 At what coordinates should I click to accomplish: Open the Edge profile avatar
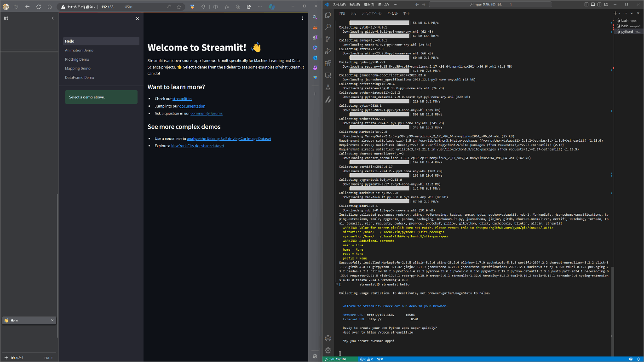point(6,6)
